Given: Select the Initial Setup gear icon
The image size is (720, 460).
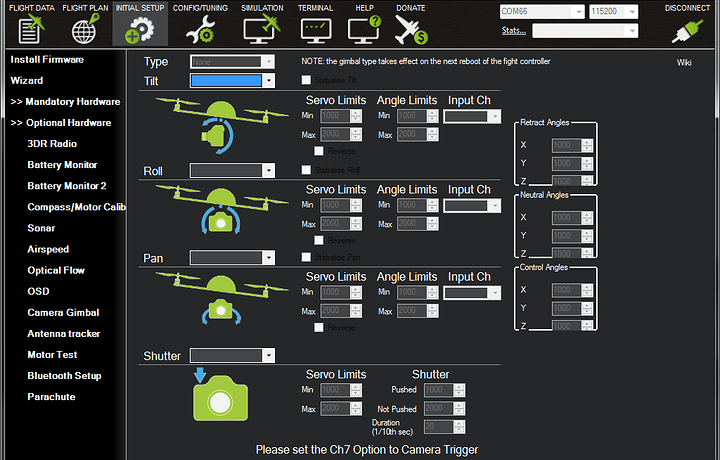Looking at the screenshot, I should point(140,30).
